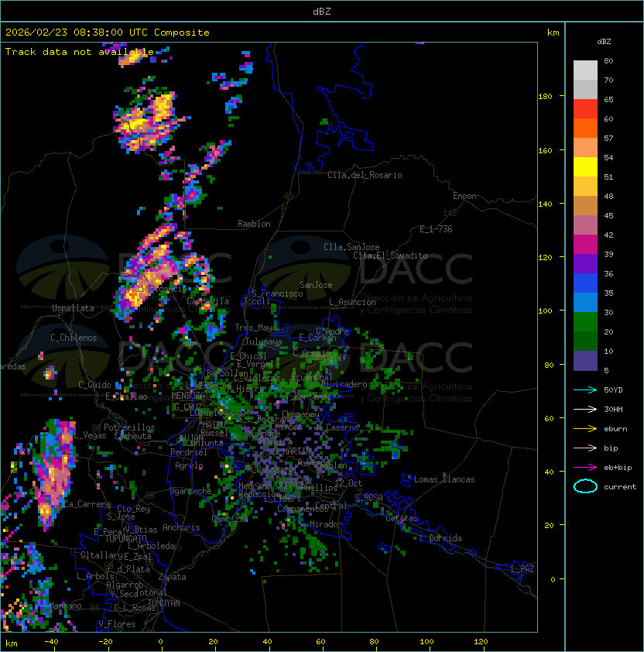The image size is (644, 652).
Task: Click the 'Ugarteche' map label
Action: click(191, 491)
